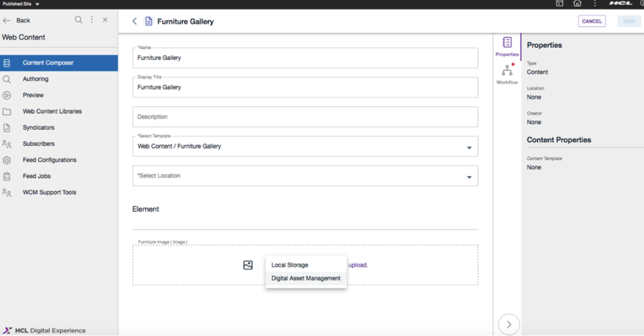Open the Properties panel tab

click(507, 46)
